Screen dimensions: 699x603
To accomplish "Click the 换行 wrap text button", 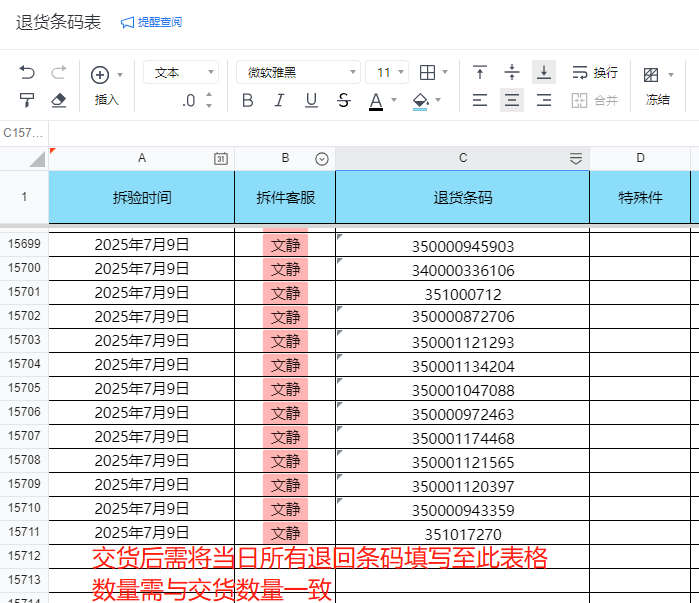I will pyautogui.click(x=595, y=73).
